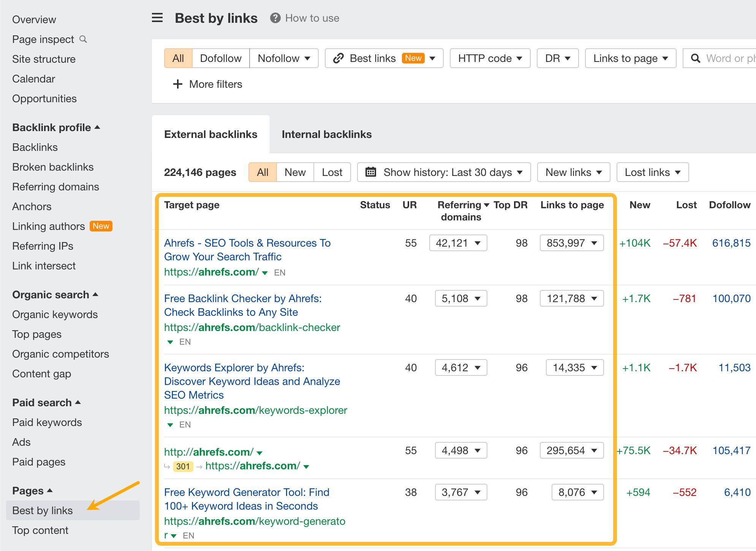The width and height of the screenshot is (756, 551).
Task: Click the 'Word or phrase' search field
Action: pos(729,58)
